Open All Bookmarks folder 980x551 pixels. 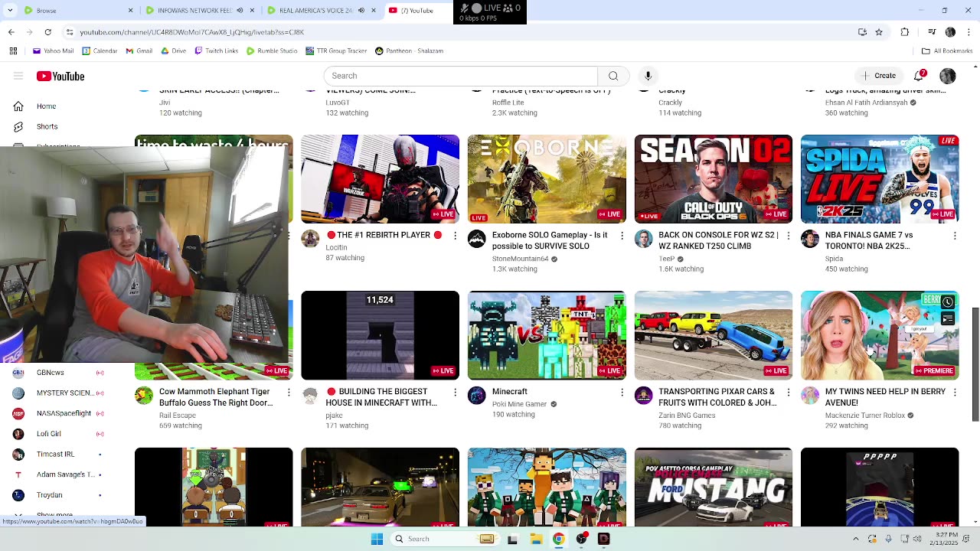click(x=947, y=51)
